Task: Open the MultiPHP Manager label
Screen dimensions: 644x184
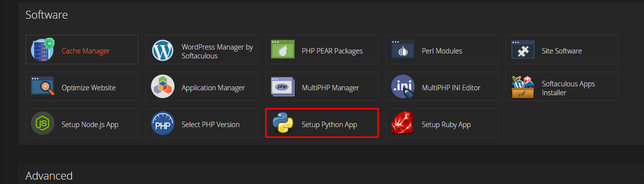Action: 330,88
